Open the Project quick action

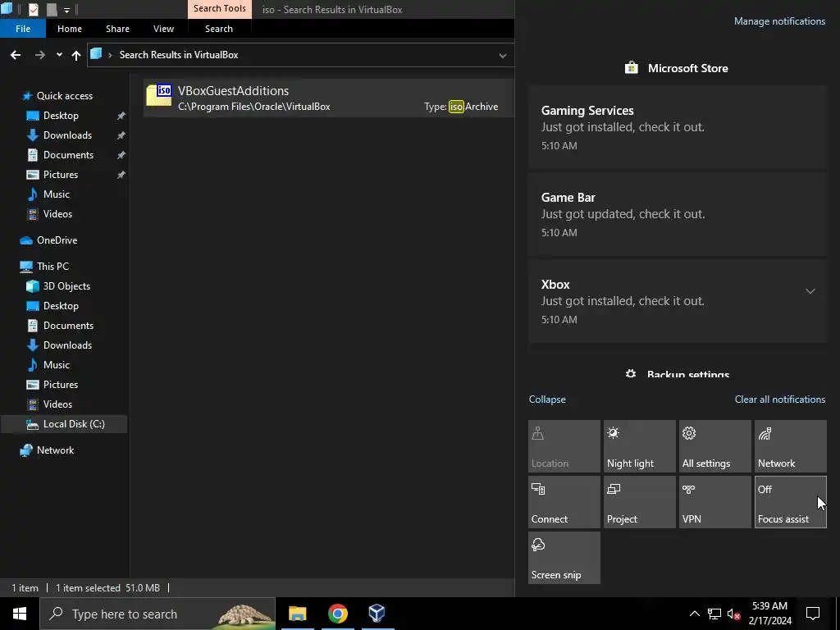click(640, 502)
